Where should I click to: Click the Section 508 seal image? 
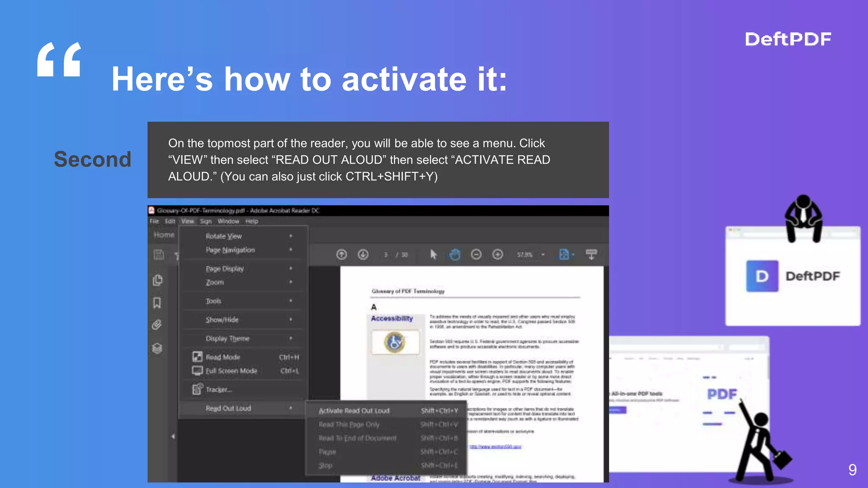click(x=395, y=342)
